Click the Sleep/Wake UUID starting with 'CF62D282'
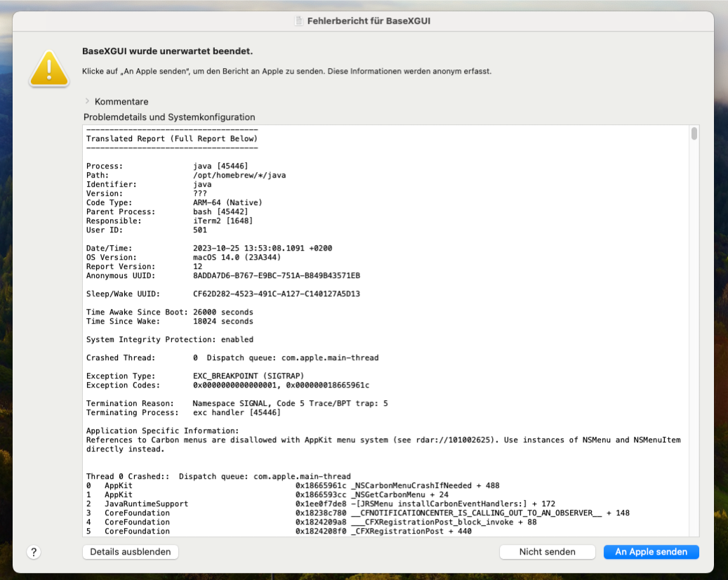The height and width of the screenshot is (580, 728). click(277, 294)
